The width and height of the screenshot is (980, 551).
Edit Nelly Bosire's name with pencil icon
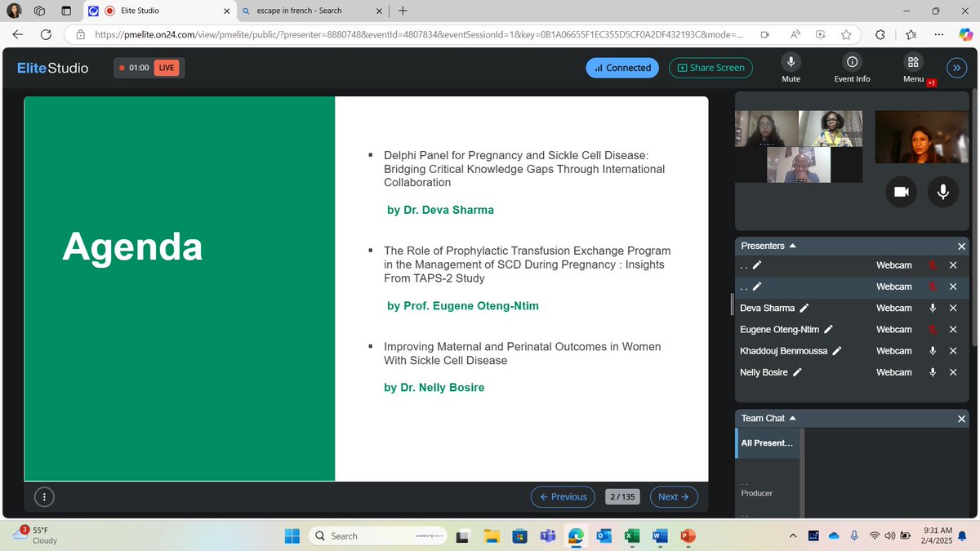[x=797, y=372]
